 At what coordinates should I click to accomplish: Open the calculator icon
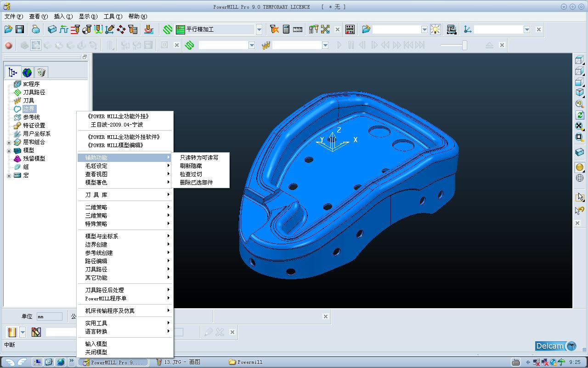(286, 29)
